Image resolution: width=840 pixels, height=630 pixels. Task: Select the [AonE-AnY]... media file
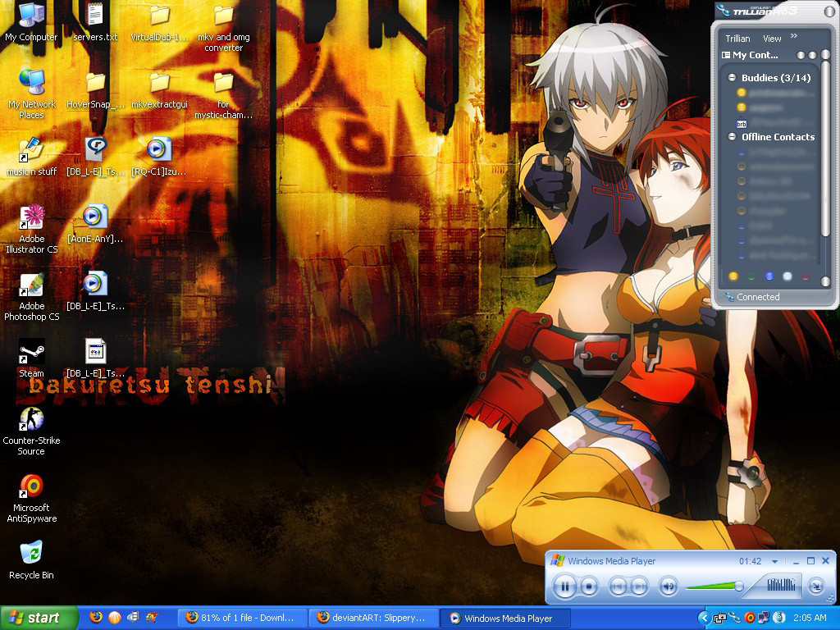point(95,224)
